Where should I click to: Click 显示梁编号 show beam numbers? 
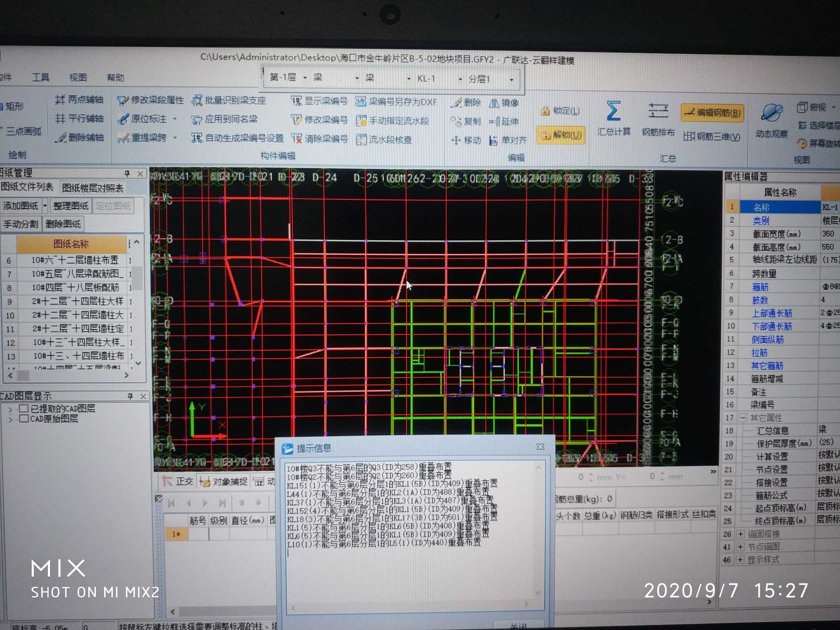(319, 101)
